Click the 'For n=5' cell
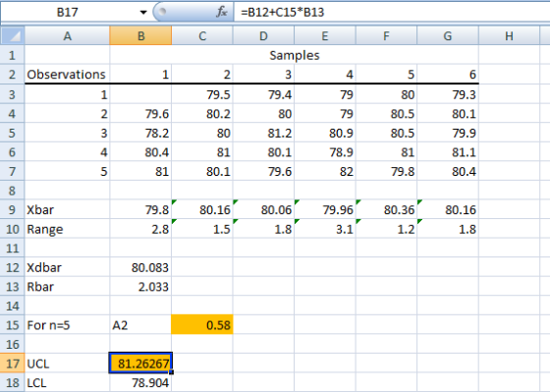Screen dimensions: 550x392 coord(67,325)
